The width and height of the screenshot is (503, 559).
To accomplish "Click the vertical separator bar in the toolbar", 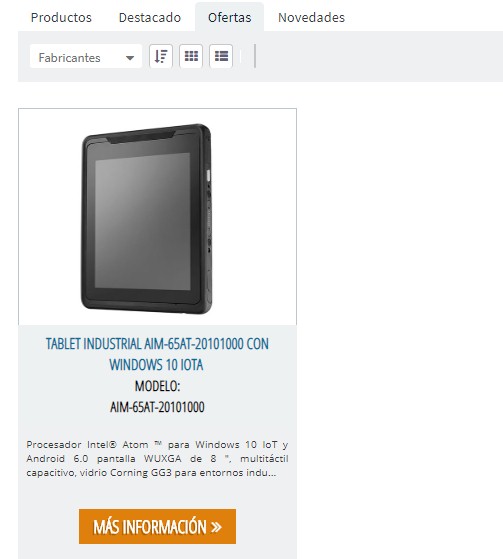I will coord(255,56).
